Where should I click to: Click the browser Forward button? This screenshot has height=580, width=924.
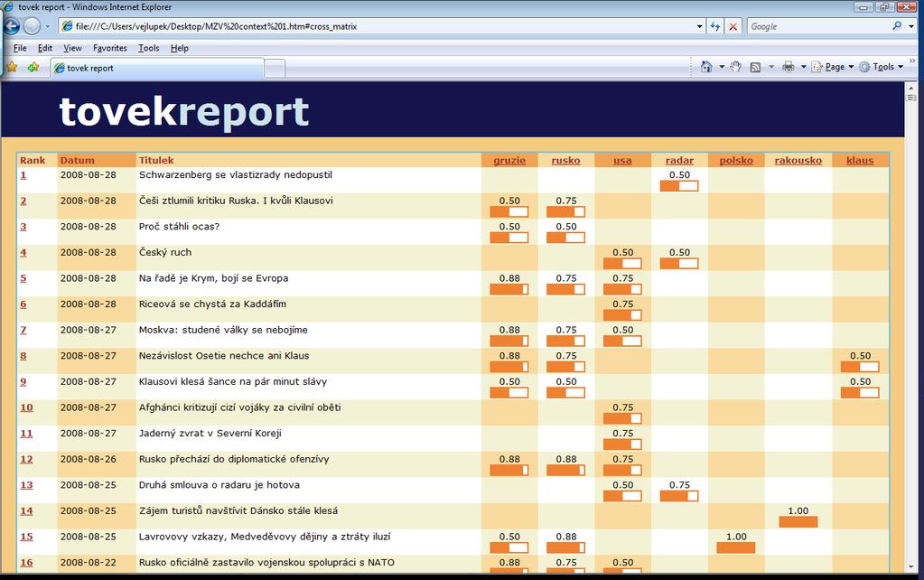[x=32, y=26]
